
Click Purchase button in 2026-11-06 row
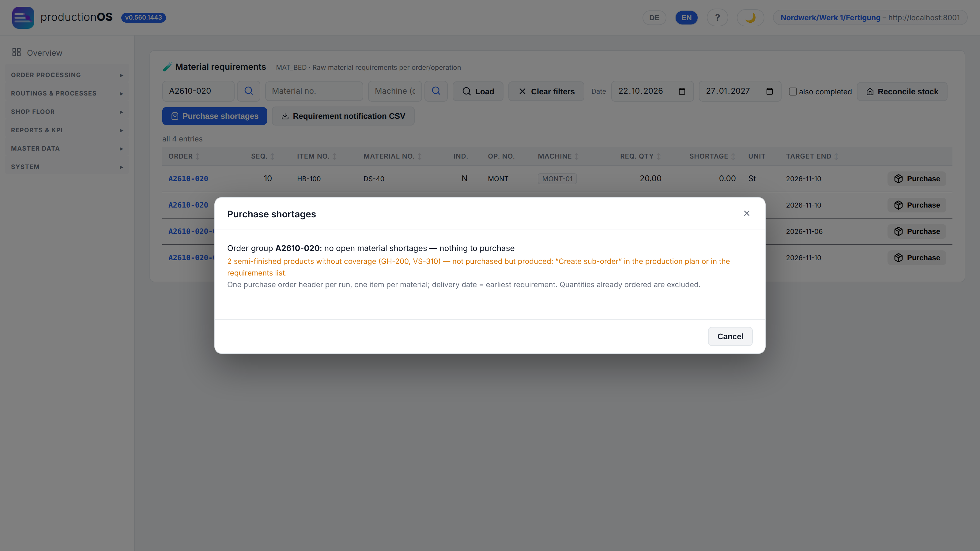coord(917,231)
